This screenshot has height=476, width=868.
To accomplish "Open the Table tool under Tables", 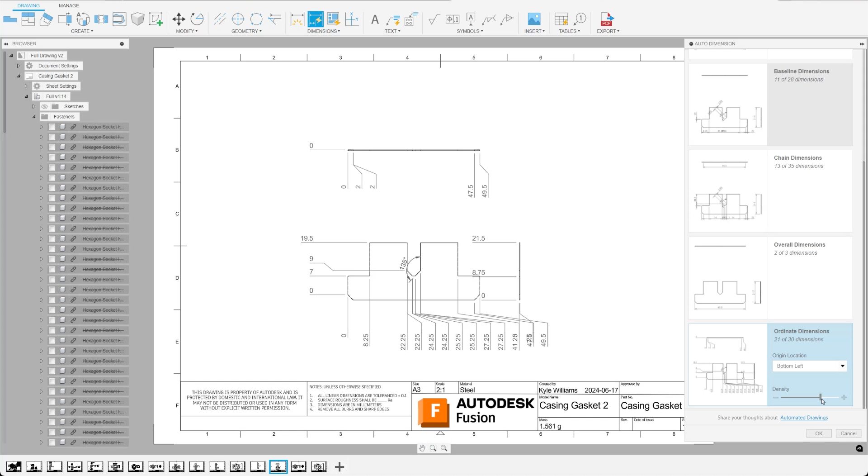I will click(561, 20).
